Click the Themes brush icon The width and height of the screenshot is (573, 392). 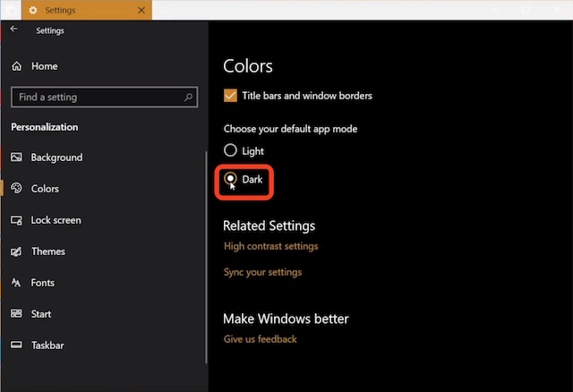coord(16,251)
